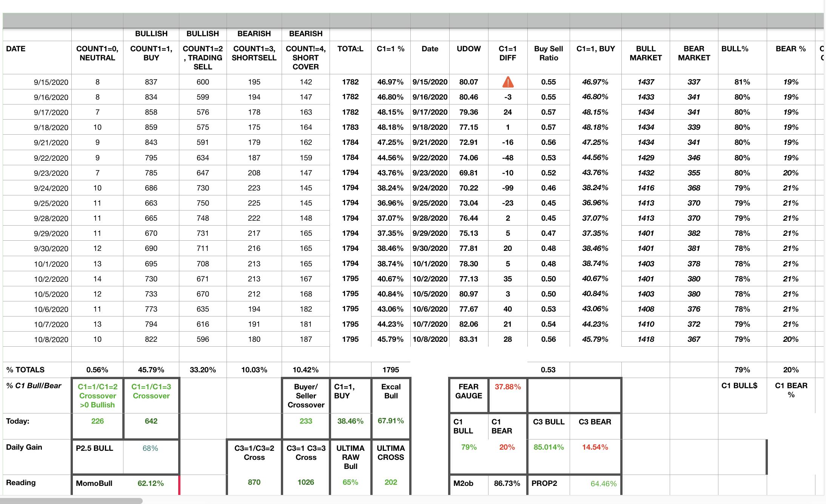Screen dimensions: 826x504
Task: Select the C1=1/C1=2 Crossover value 226
Action: [x=97, y=421]
